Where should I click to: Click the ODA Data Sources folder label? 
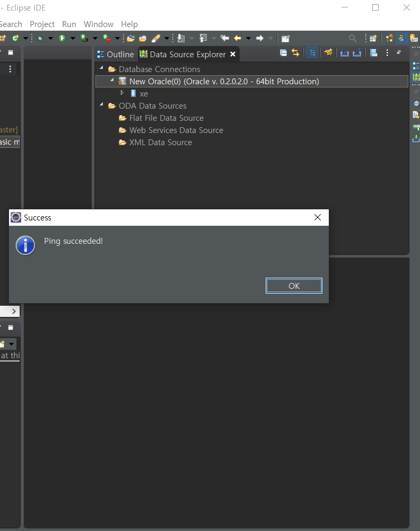(153, 105)
